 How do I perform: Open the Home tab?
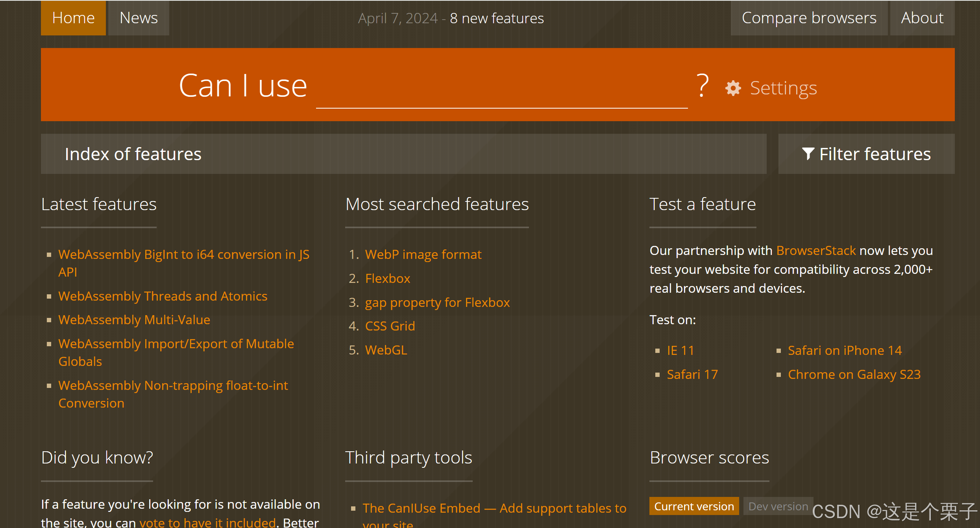pos(73,18)
